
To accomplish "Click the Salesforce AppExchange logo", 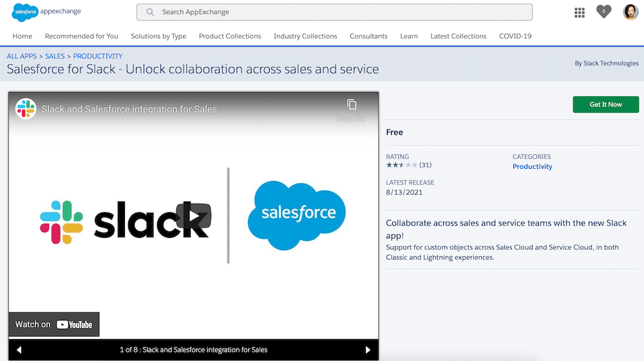I will tap(46, 12).
